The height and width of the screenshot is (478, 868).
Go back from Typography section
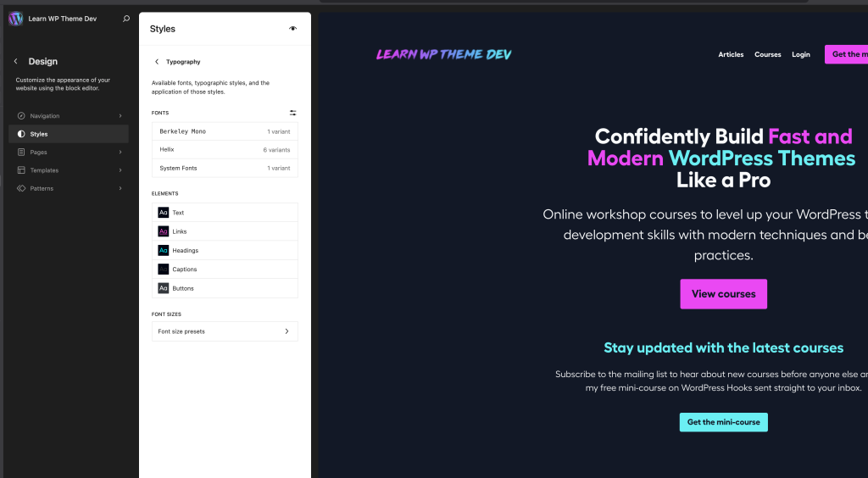point(157,62)
